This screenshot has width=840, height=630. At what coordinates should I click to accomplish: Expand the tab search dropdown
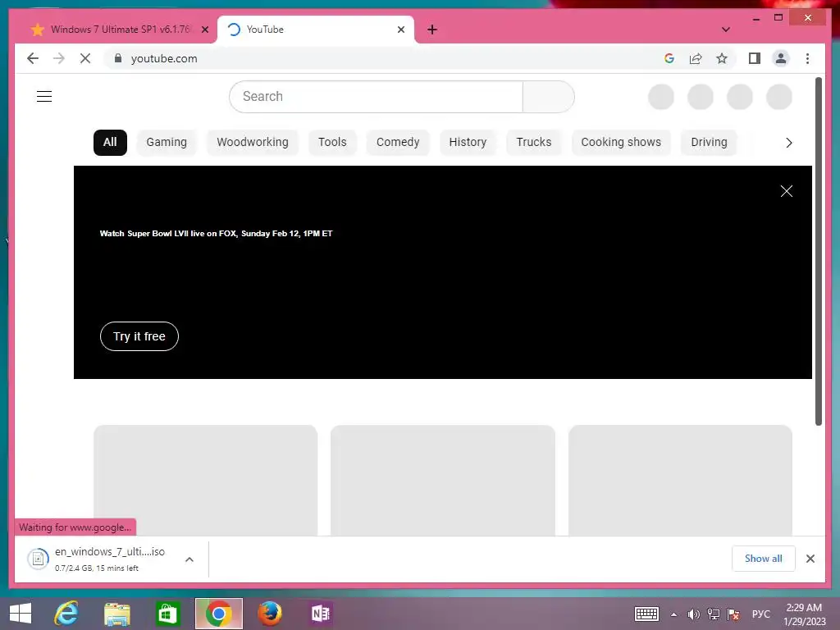[x=725, y=30]
